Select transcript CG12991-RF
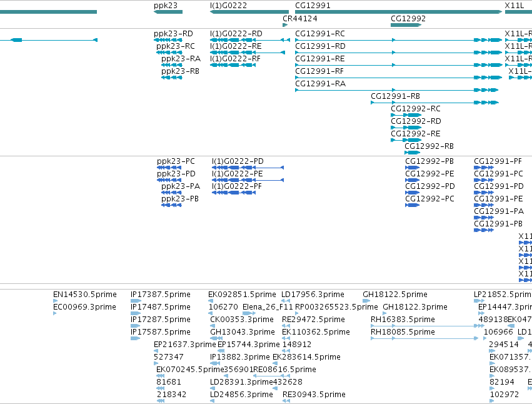This screenshot has height=404, width=532. pos(399,78)
